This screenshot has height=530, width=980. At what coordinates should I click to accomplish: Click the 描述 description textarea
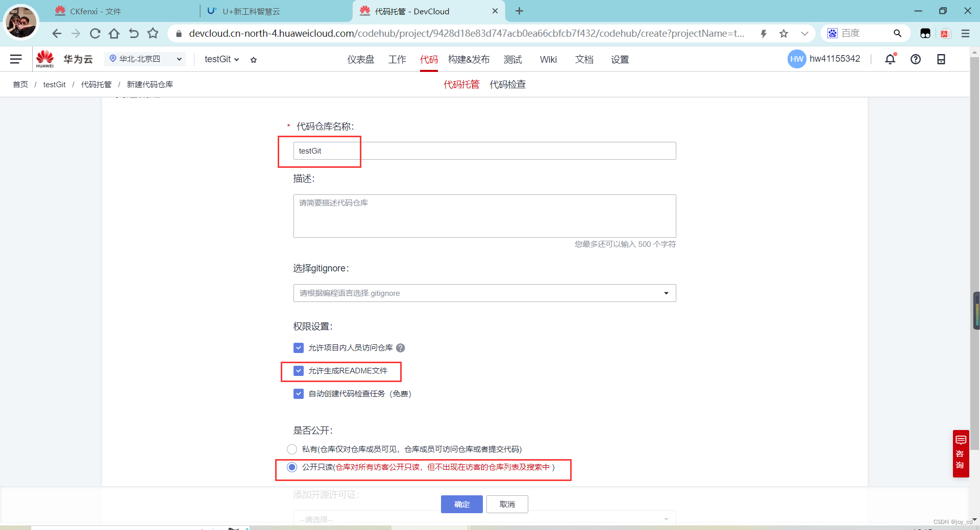click(484, 216)
